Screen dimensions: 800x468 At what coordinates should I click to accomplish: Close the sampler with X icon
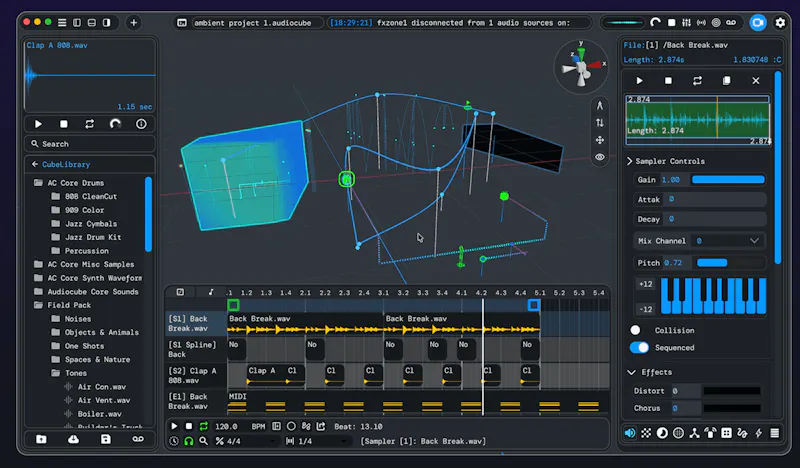point(756,81)
